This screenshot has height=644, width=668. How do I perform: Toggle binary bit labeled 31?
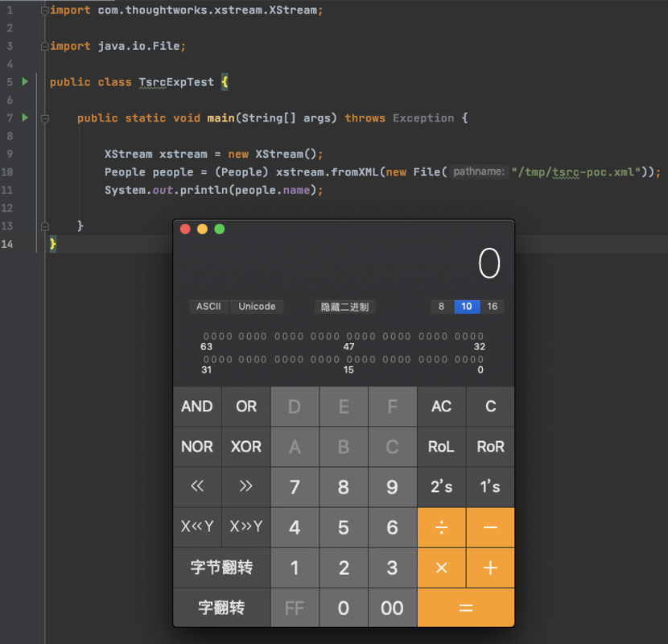click(207, 359)
